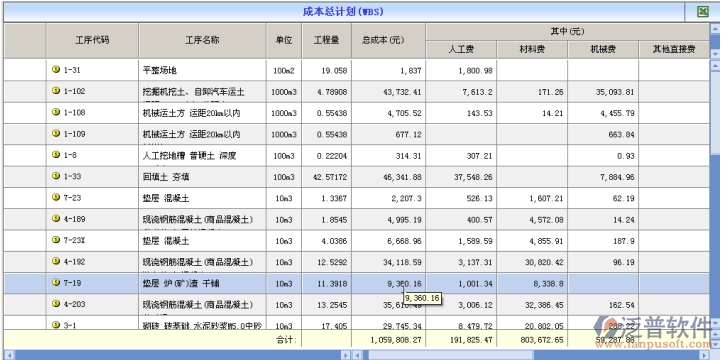Click the 总成本(元) column header

click(x=388, y=41)
